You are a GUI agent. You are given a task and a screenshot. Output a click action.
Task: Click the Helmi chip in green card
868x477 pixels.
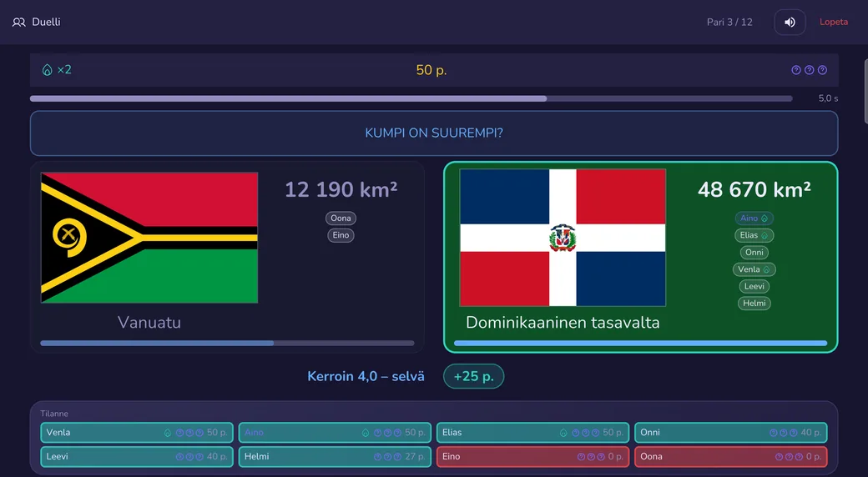pyautogui.click(x=754, y=304)
